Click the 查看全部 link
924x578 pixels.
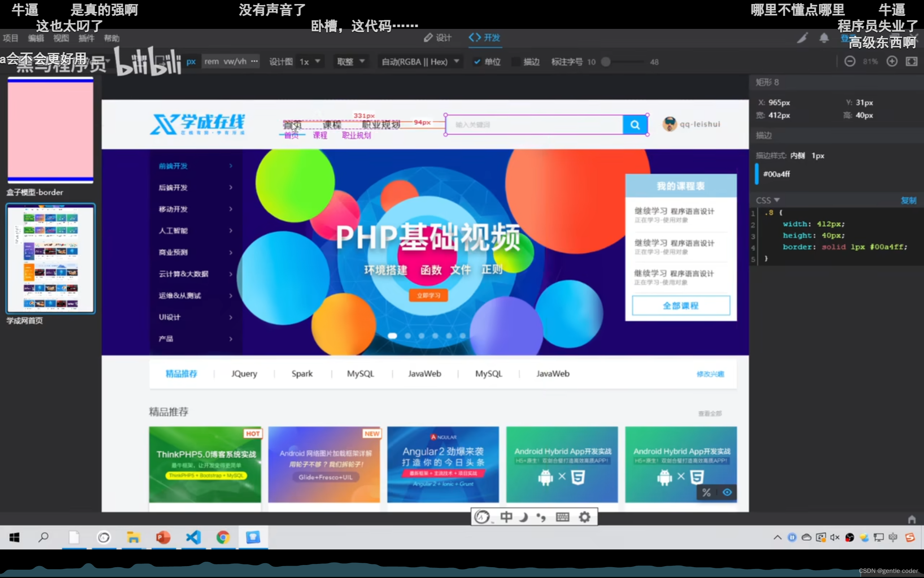click(x=710, y=414)
